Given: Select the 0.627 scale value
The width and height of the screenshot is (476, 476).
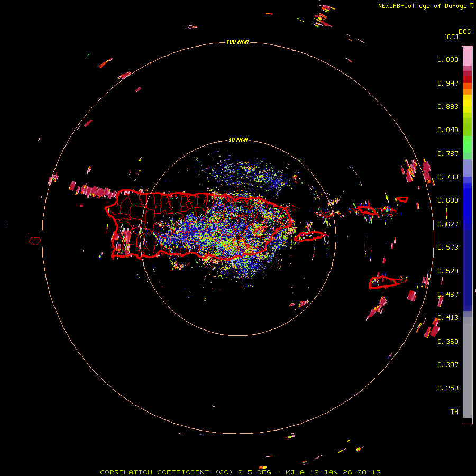Looking at the screenshot, I should point(448,224).
